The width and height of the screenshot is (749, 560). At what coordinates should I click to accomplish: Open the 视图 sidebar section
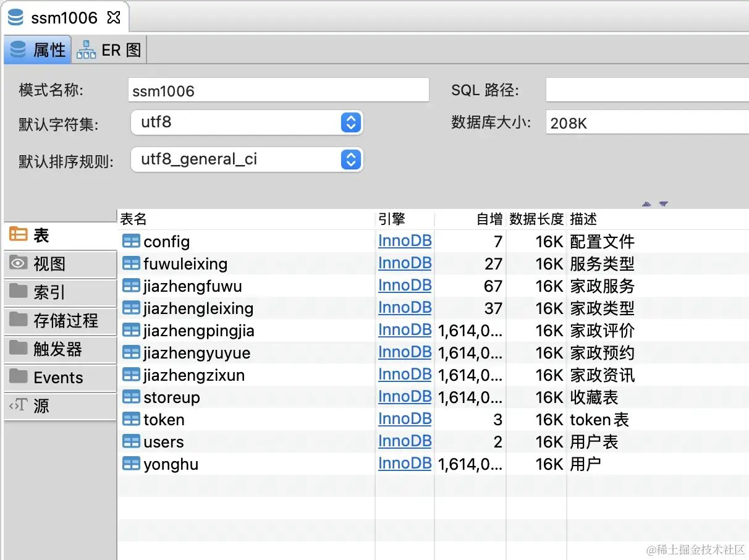[x=60, y=264]
